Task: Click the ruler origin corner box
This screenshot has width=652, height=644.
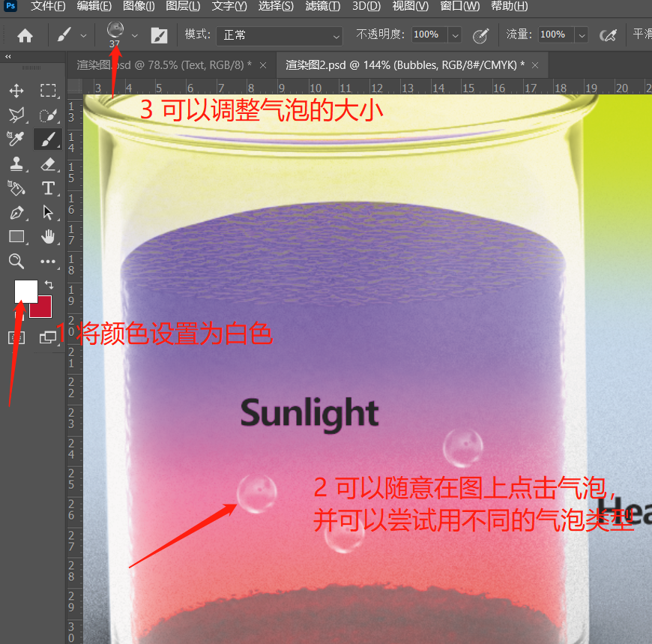Action: tap(75, 86)
